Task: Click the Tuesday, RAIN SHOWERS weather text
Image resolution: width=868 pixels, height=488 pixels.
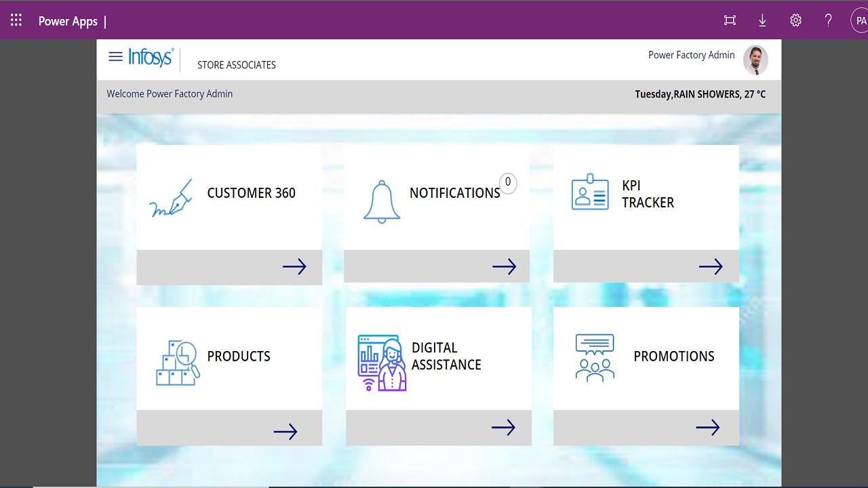Action: (x=700, y=94)
